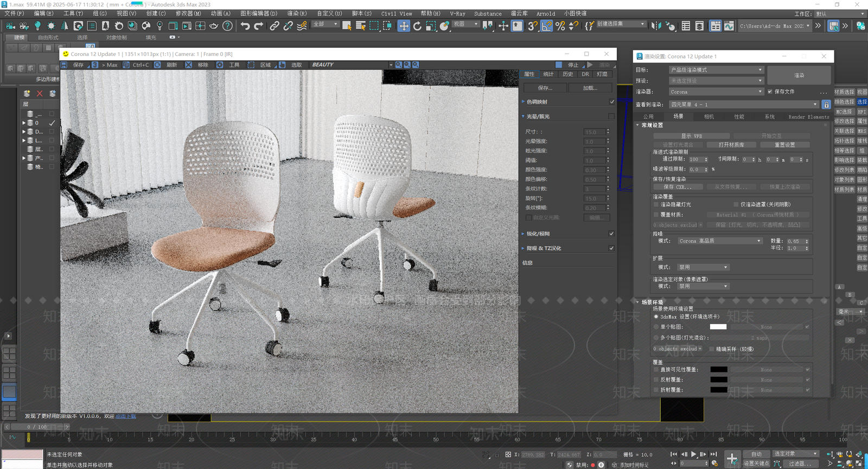Click the Corona sun light icon
This screenshot has height=469, width=868.
(51, 25)
